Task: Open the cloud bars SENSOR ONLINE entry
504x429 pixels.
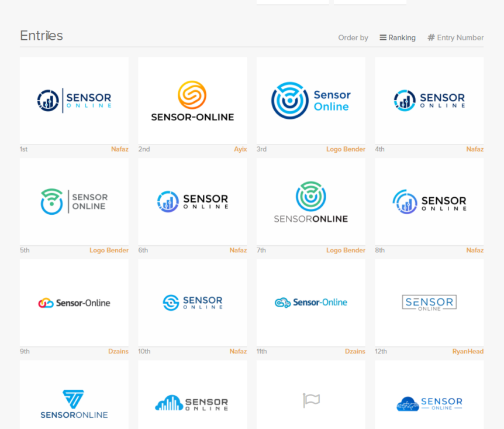Action: coord(192,394)
